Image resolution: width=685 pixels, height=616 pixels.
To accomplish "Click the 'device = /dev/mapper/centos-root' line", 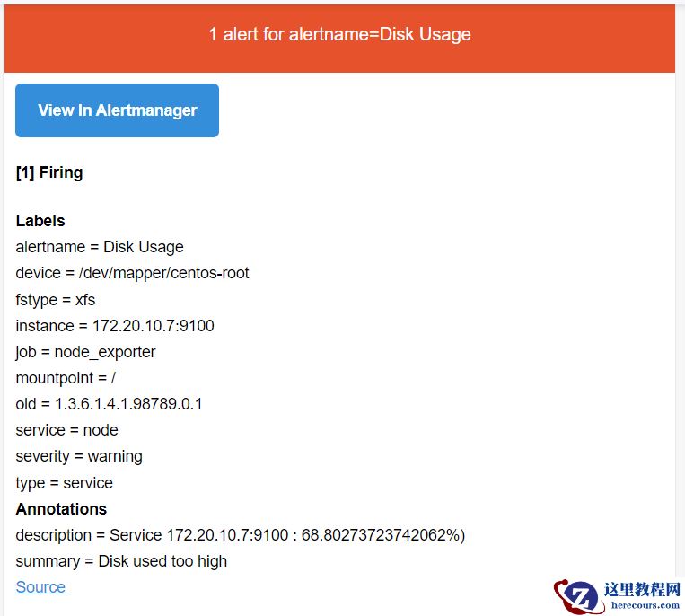I will coord(132,273).
